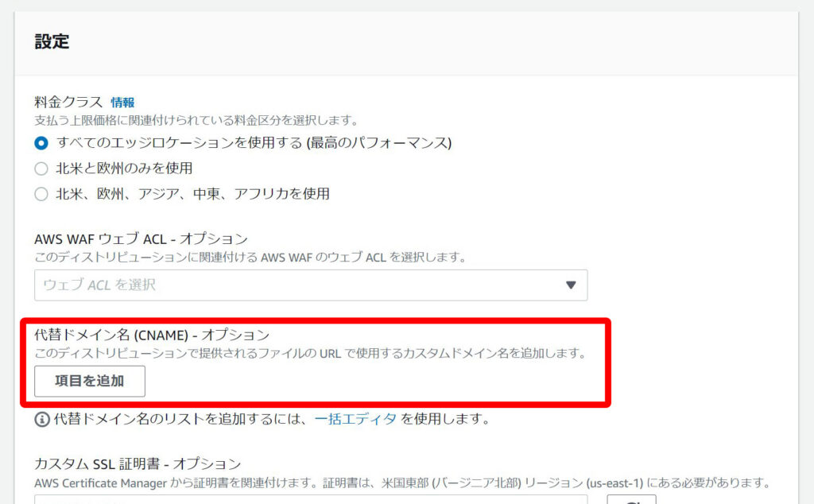Open the 一括エディタ link

(x=355, y=419)
